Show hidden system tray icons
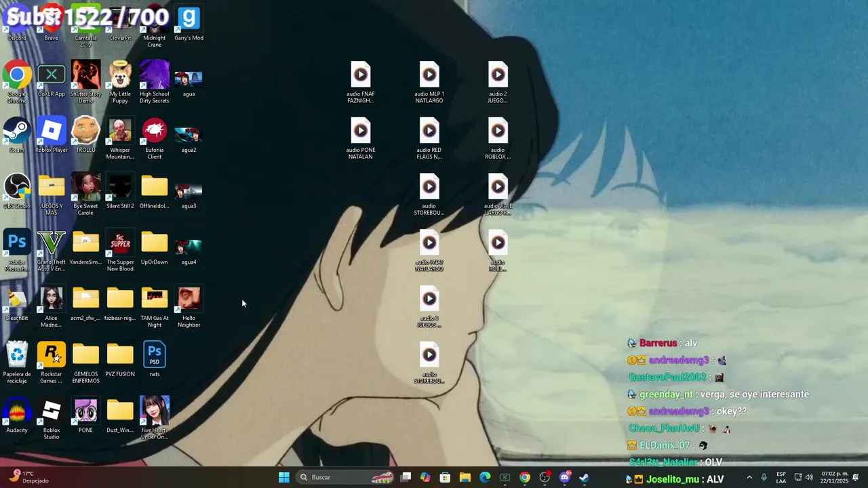The height and width of the screenshot is (488, 868). coord(749,477)
